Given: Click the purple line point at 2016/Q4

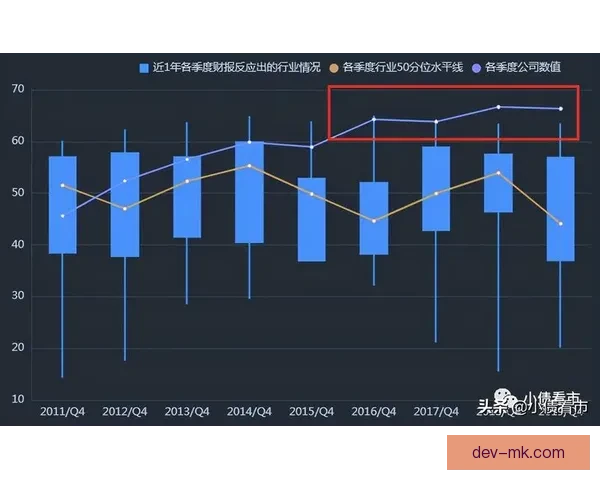Looking at the screenshot, I should click(374, 119).
